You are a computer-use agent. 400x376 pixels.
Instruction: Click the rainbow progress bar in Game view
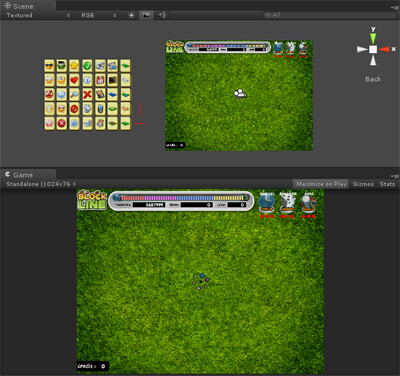(x=182, y=198)
